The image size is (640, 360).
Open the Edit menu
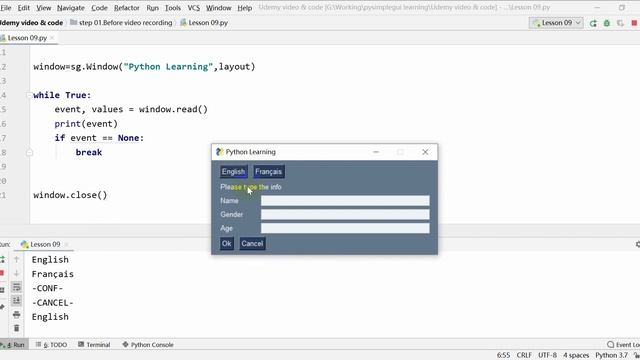[x=23, y=8]
